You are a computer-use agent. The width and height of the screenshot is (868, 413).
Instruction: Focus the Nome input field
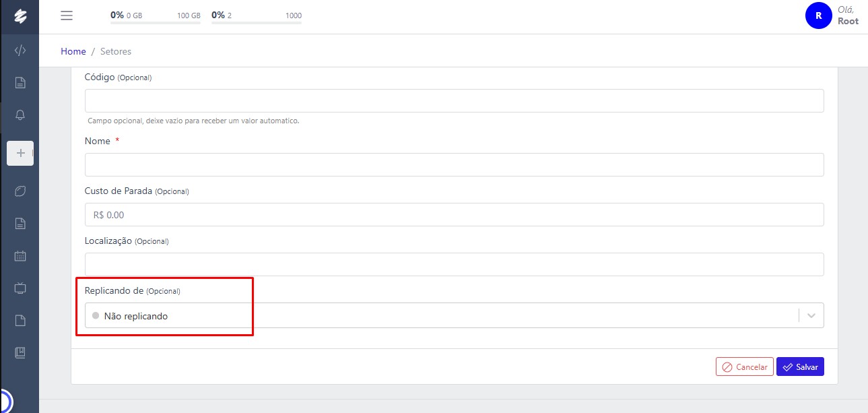pyautogui.click(x=454, y=164)
